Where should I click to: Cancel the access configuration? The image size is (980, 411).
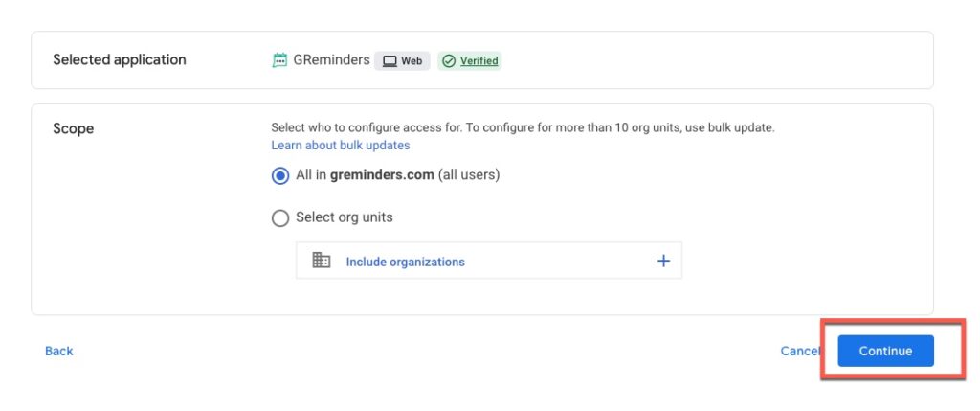pos(799,351)
